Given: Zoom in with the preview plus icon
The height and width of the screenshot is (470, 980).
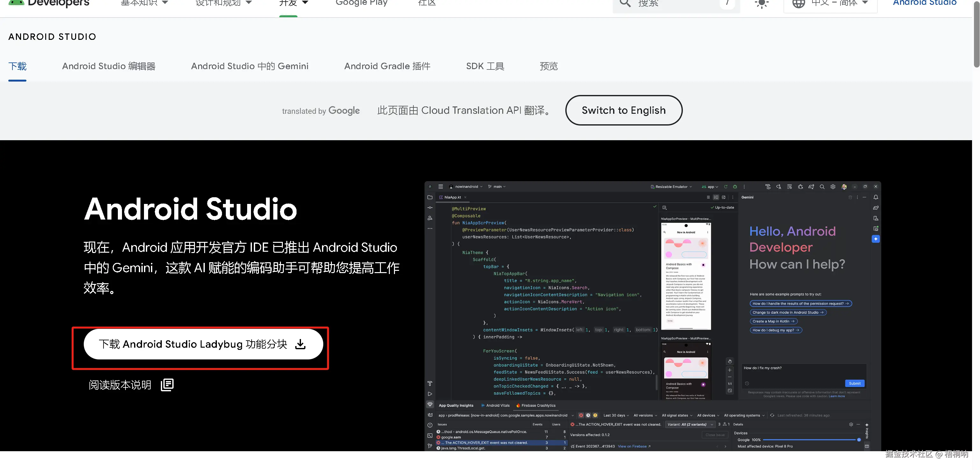Looking at the screenshot, I should click(730, 370).
